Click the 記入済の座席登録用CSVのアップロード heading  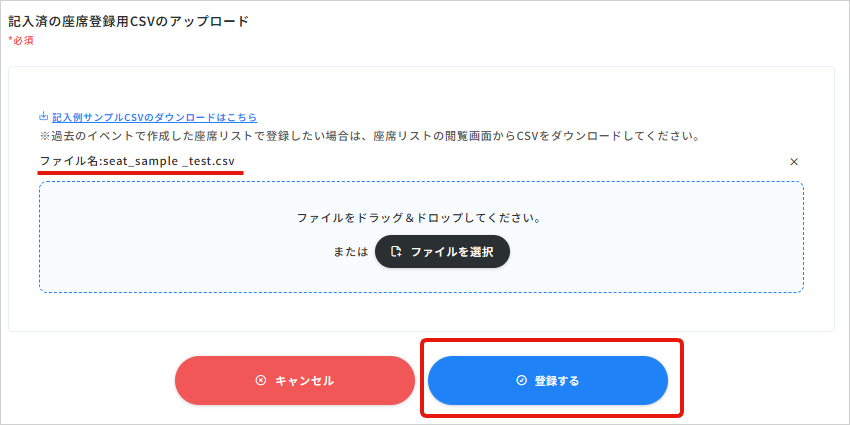[x=128, y=21]
